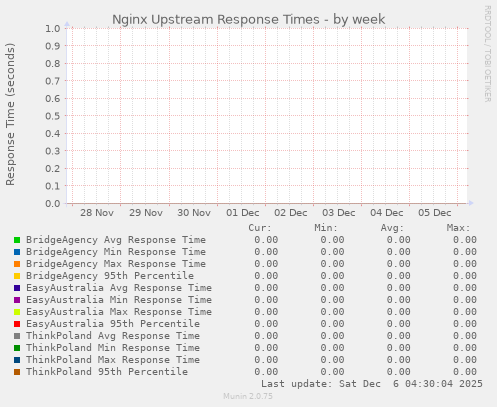Select the 'EasyAustralia Min Response Time' legend label
Viewport: 497px width, 407px height.
[119, 300]
